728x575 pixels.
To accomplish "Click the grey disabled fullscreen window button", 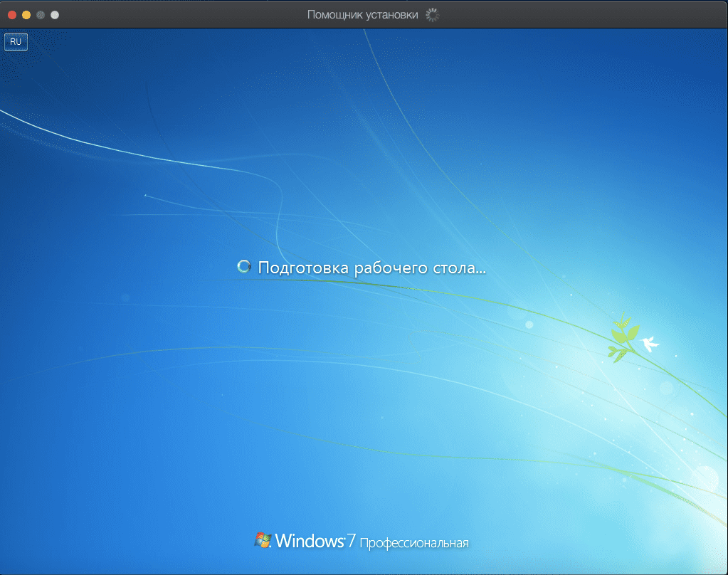I will point(41,15).
